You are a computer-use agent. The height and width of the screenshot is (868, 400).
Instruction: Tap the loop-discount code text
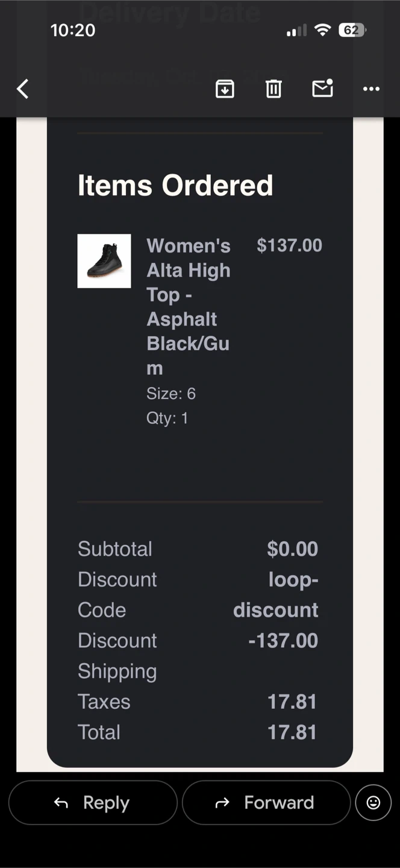point(276,594)
